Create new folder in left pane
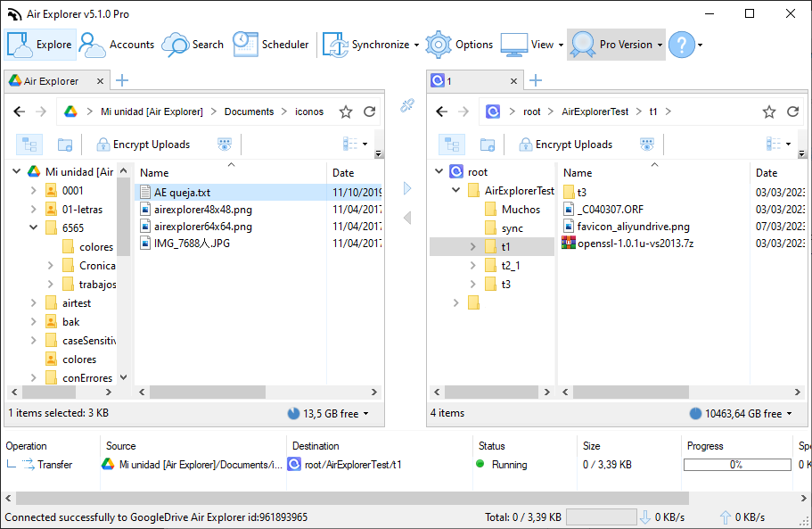The image size is (812, 529). tap(65, 145)
